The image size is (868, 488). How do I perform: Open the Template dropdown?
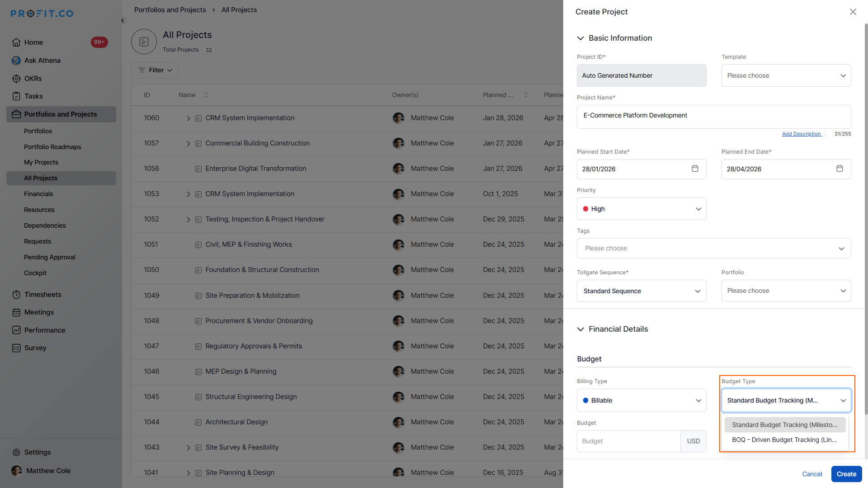click(x=786, y=75)
